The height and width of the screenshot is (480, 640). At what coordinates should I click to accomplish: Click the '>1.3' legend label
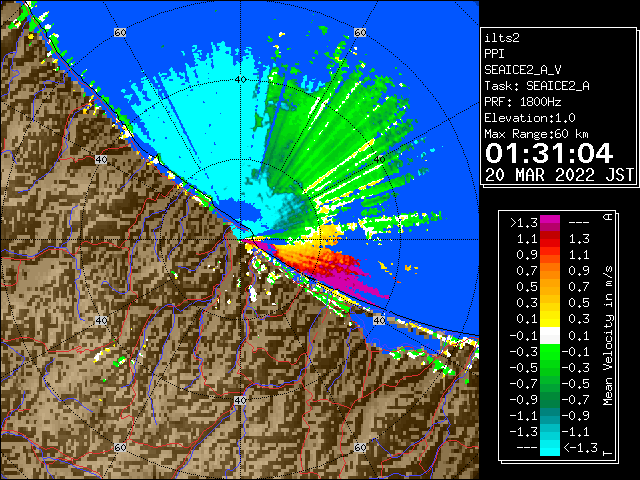coord(524,223)
